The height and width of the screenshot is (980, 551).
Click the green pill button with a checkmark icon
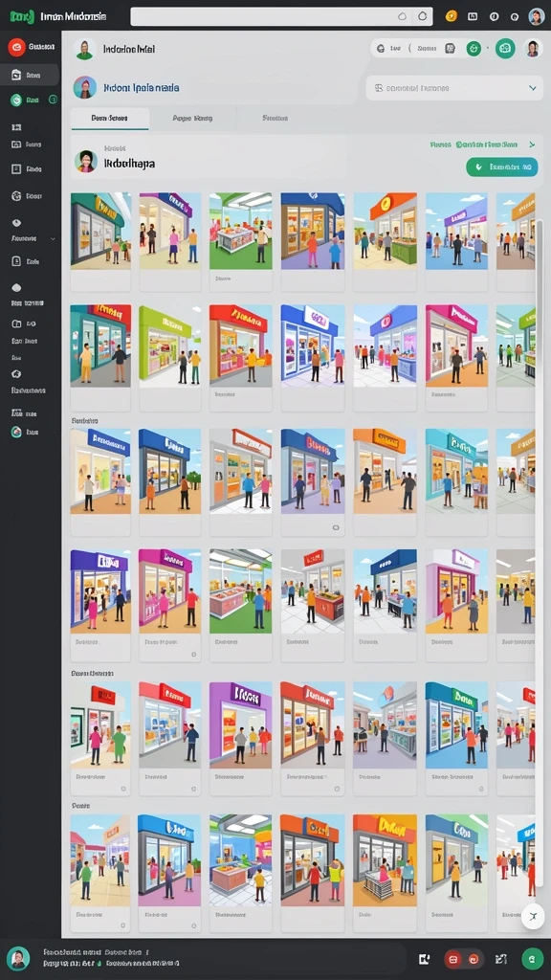tap(501, 167)
